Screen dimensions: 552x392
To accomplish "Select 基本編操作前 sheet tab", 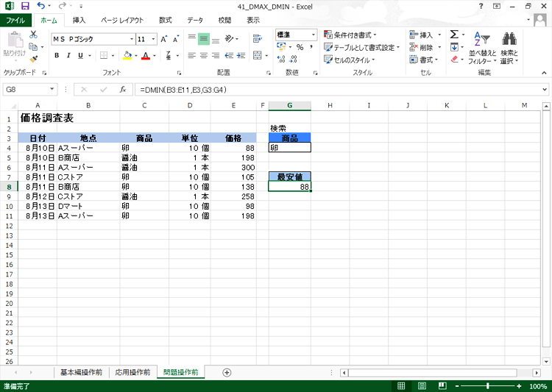I will click(81, 372).
